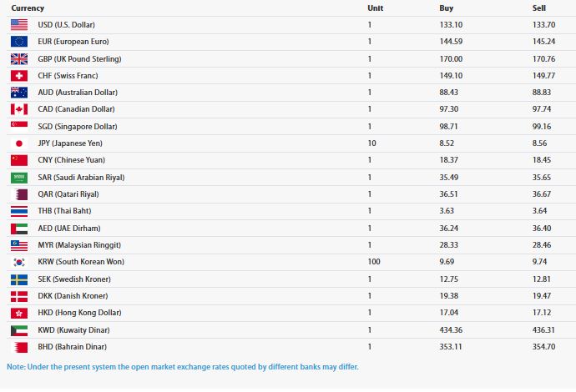
Task: Select the Unit column header
Action: [376, 8]
